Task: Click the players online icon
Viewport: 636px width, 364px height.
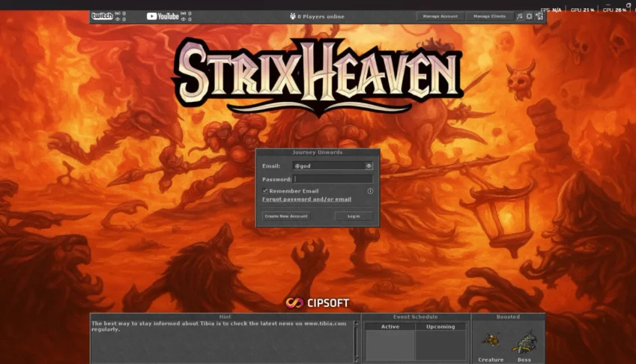Action: [293, 16]
